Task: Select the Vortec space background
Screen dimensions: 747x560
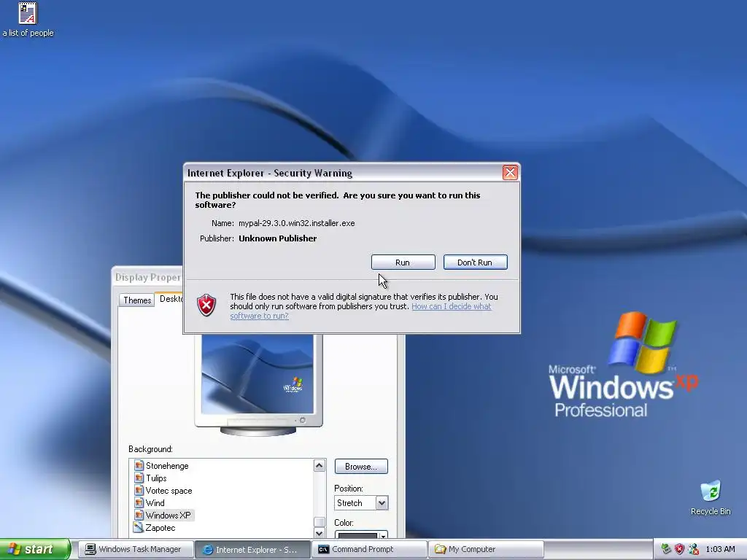Action: (x=169, y=491)
